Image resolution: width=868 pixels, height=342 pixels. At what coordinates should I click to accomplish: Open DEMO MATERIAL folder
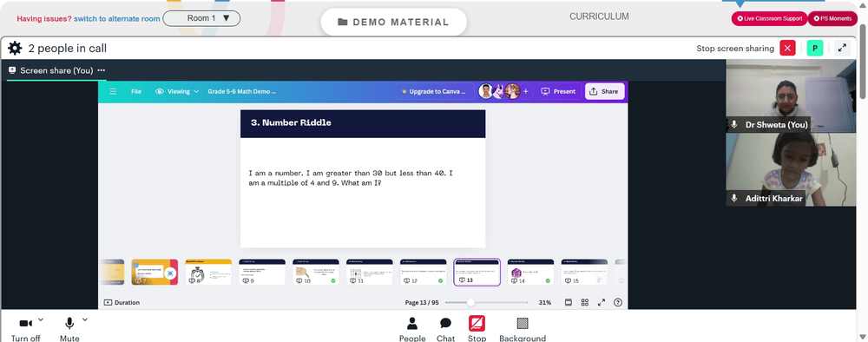[393, 23]
